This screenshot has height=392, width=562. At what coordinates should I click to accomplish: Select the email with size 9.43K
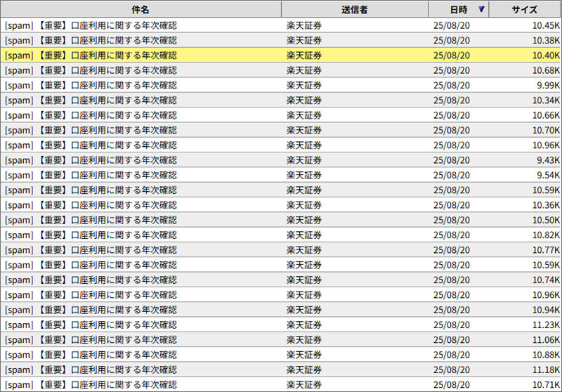coord(280,160)
